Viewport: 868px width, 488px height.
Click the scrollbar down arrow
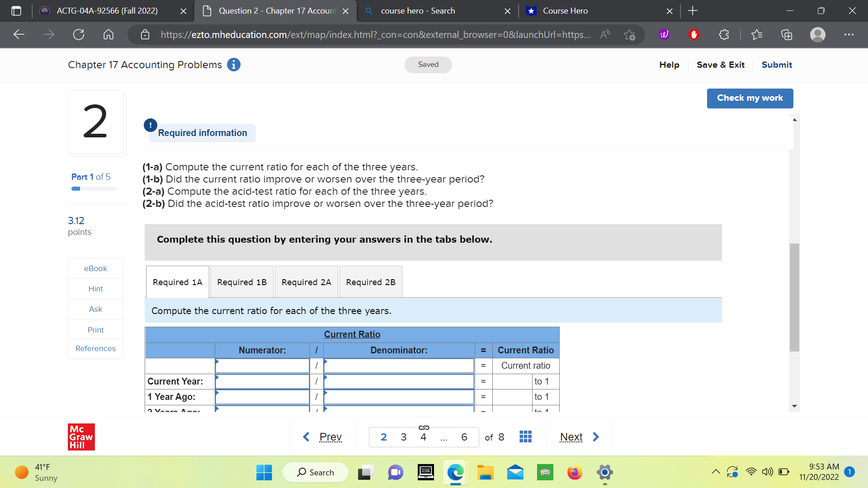click(x=795, y=406)
